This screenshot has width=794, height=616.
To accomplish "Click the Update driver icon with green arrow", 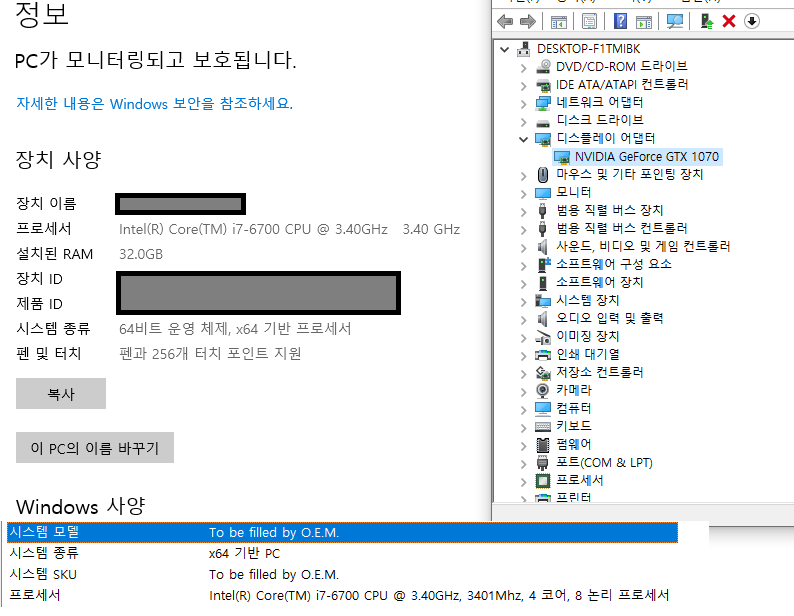I will point(707,21).
